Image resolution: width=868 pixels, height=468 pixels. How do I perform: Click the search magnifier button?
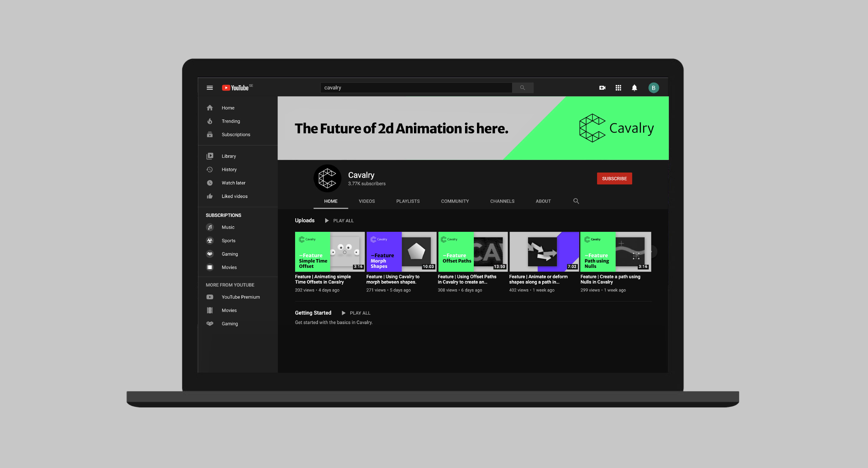tap(522, 88)
